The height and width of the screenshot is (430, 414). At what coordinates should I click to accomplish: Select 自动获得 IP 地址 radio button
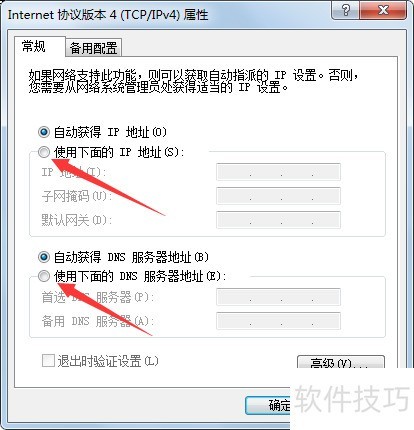click(44, 132)
